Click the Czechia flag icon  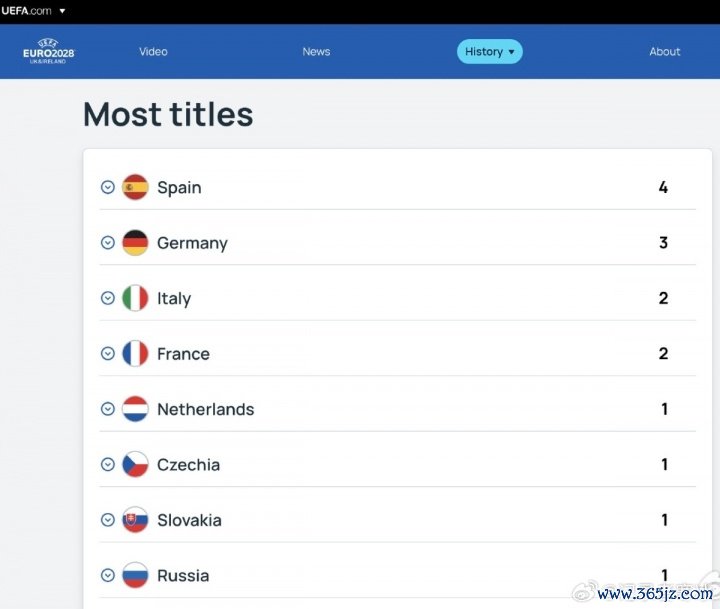(135, 464)
